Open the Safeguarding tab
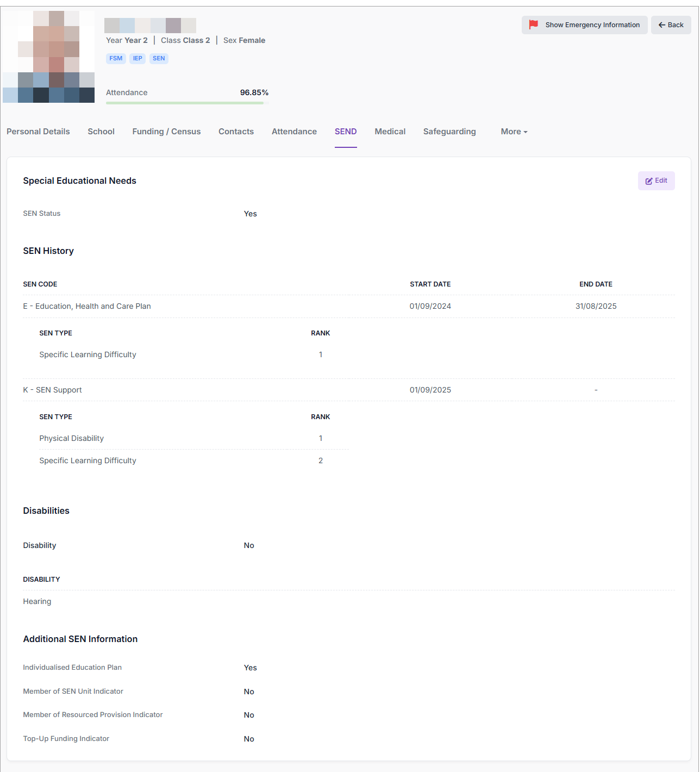This screenshot has height=772, width=700. pyautogui.click(x=449, y=132)
